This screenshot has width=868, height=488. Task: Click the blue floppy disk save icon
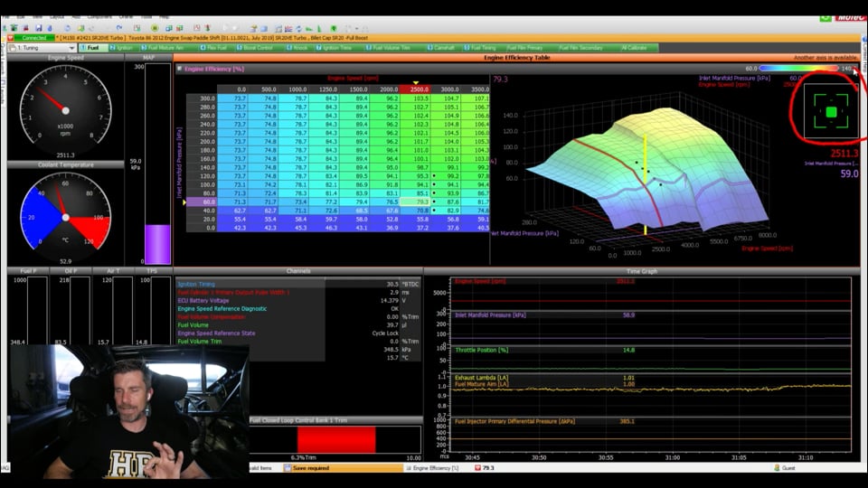[39, 28]
